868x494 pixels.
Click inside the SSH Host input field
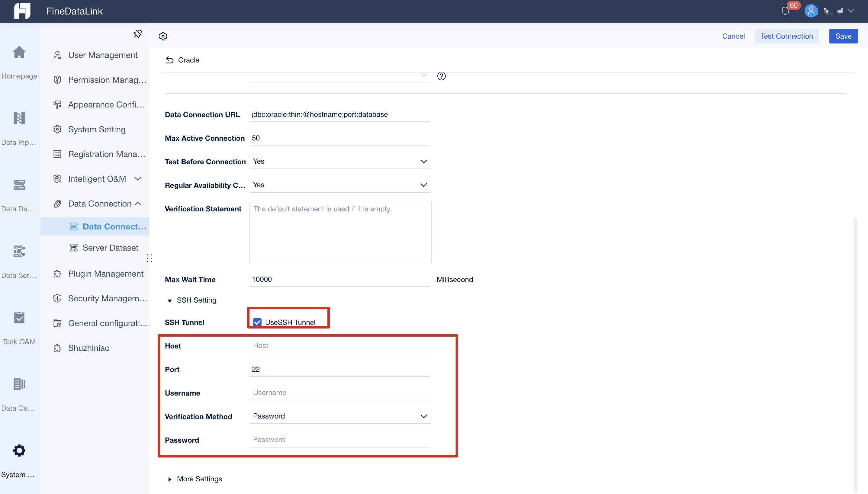click(339, 345)
